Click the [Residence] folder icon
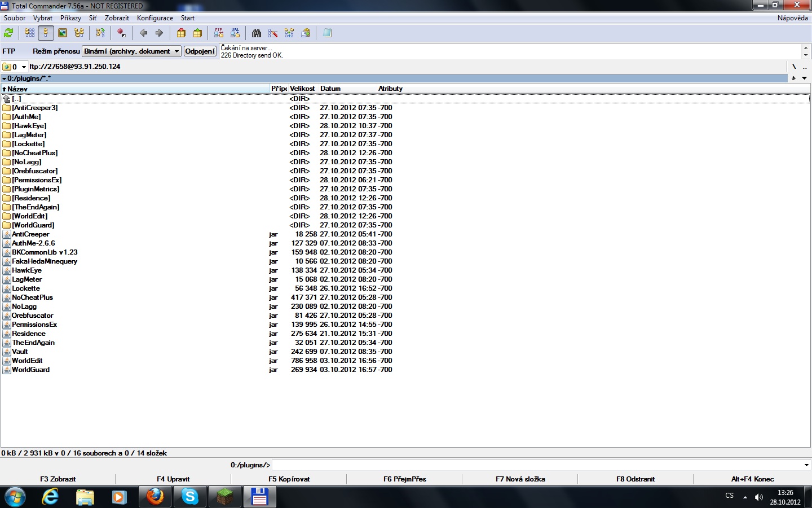812x508 pixels. [7, 198]
